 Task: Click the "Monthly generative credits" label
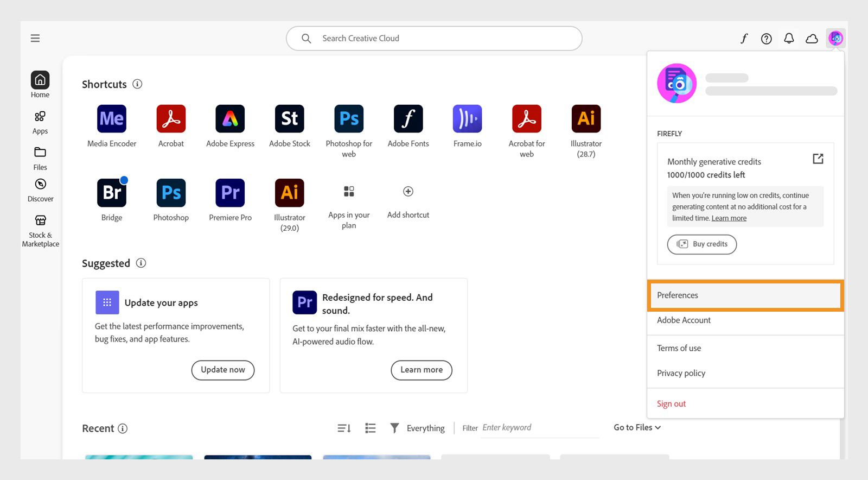714,162
